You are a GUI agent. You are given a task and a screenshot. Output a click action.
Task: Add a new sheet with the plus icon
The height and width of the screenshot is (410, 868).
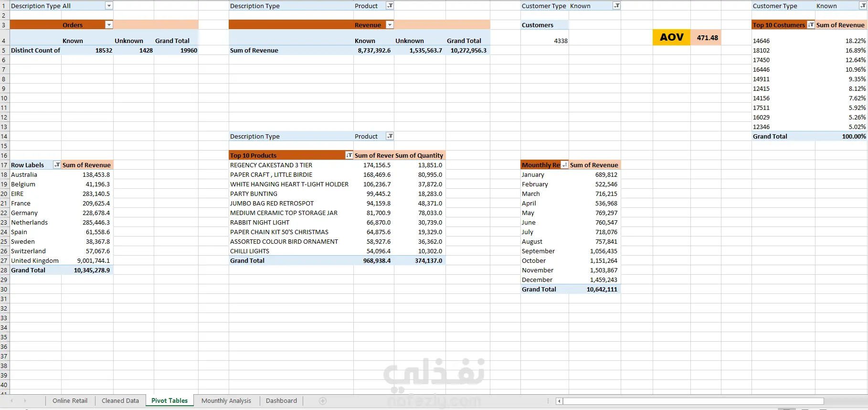[x=323, y=401]
